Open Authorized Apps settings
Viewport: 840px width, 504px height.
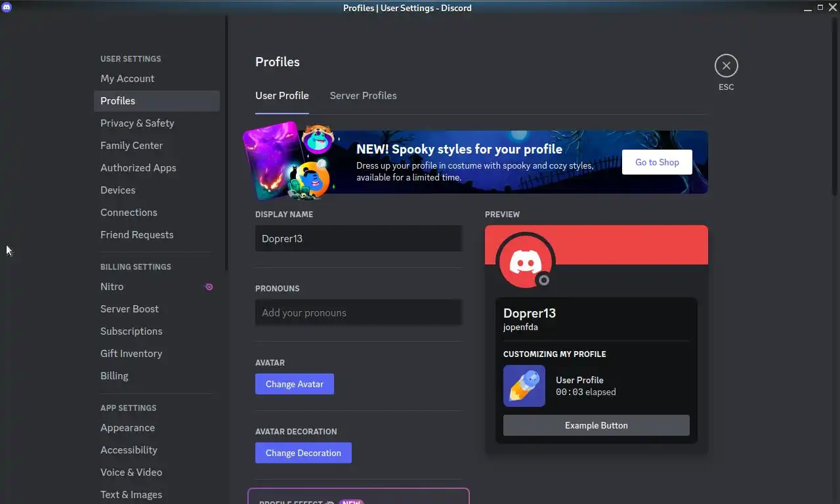[x=156, y=168]
